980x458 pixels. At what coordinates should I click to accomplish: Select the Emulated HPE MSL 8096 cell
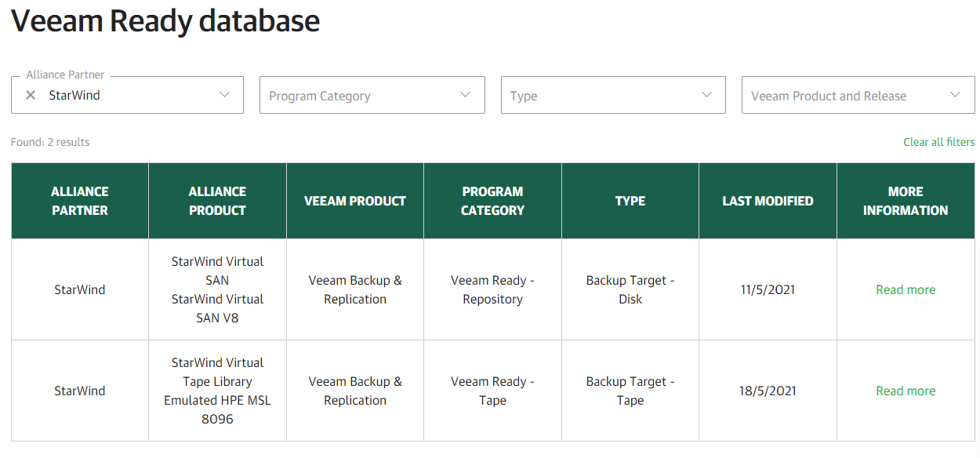(217, 409)
